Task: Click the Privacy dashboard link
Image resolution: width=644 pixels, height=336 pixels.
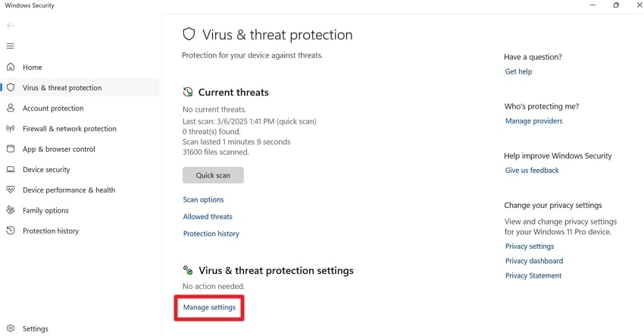Action: [533, 261]
